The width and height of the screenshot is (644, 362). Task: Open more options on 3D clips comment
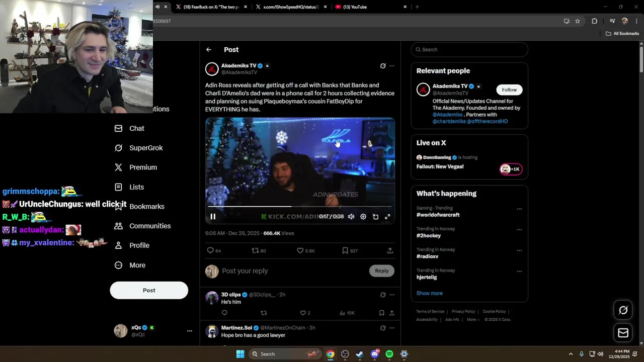392,295
